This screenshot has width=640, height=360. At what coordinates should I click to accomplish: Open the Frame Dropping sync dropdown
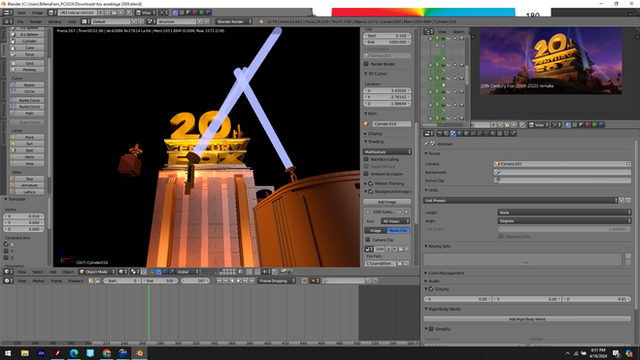point(277,281)
